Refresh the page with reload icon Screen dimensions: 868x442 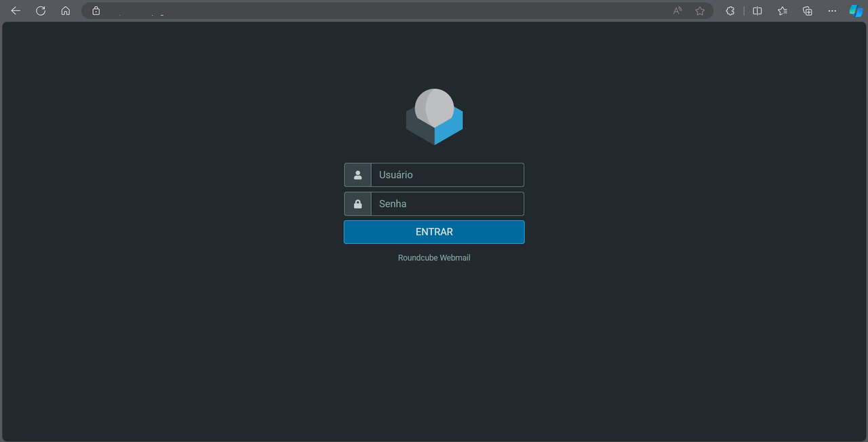41,11
